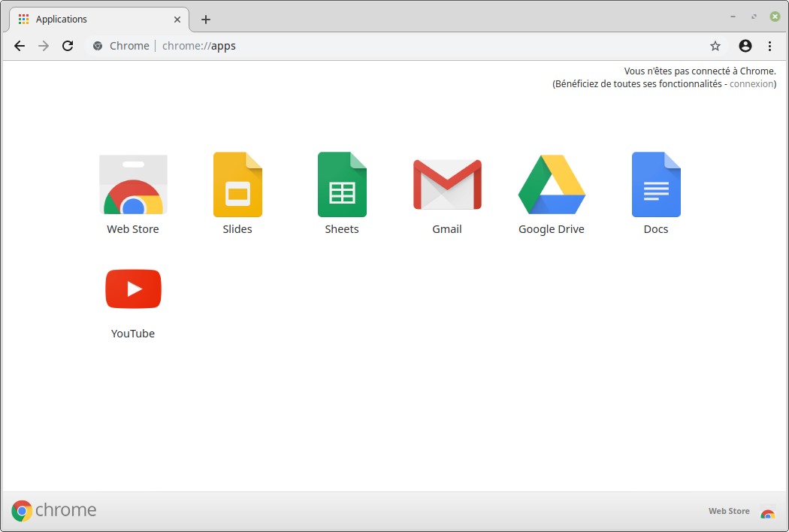Open the user profile account icon
Viewport: 789px width, 532px height.
[x=745, y=46]
